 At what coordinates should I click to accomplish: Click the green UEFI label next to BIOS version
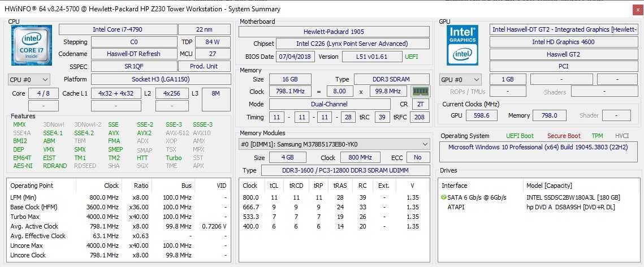pos(412,57)
